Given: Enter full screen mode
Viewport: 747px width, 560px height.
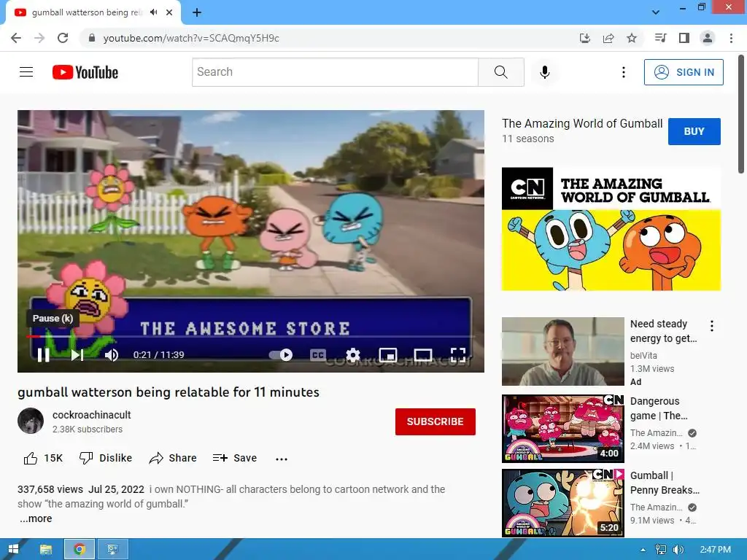Looking at the screenshot, I should pyautogui.click(x=458, y=354).
